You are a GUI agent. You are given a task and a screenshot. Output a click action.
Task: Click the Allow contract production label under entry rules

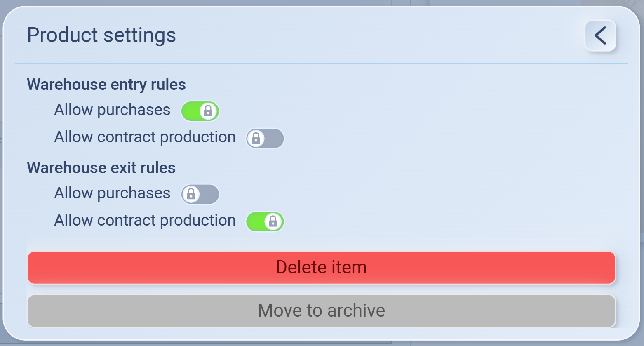point(145,137)
